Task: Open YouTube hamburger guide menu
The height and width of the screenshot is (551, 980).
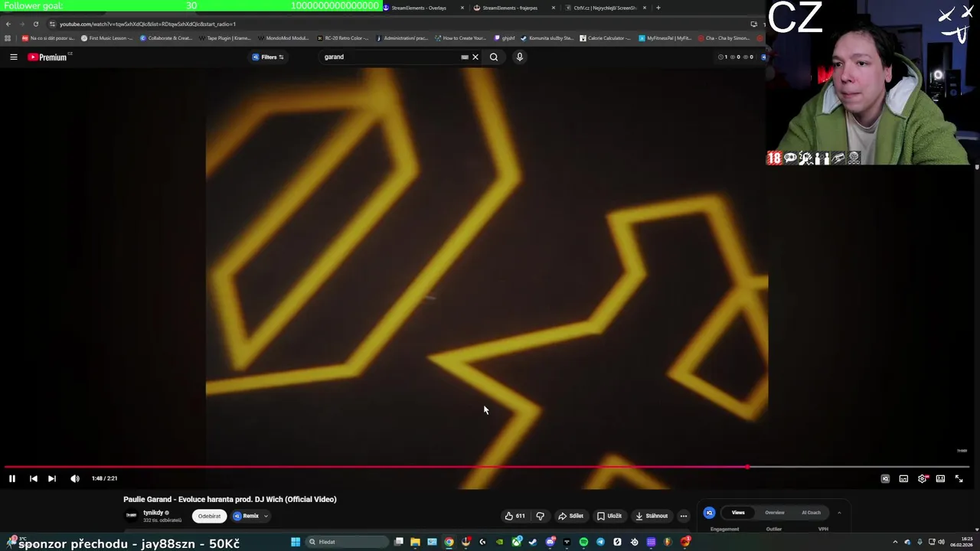Action: (x=13, y=57)
